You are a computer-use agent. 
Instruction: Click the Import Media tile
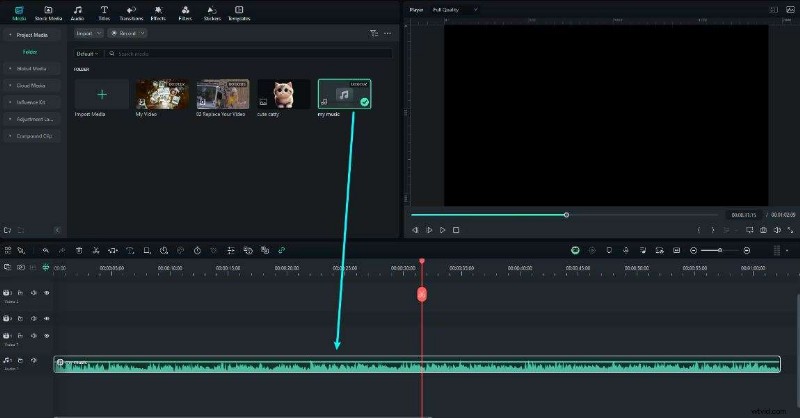tap(102, 94)
